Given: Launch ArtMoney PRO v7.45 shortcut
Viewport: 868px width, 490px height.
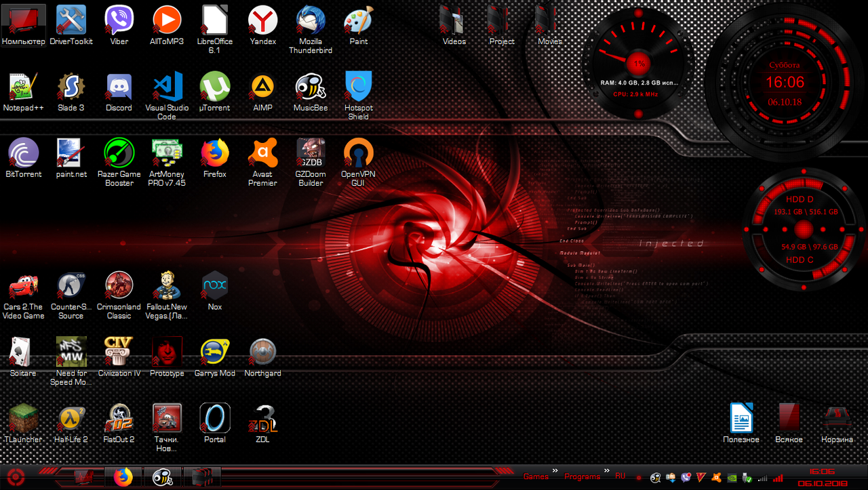Looking at the screenshot, I should pyautogui.click(x=167, y=163).
